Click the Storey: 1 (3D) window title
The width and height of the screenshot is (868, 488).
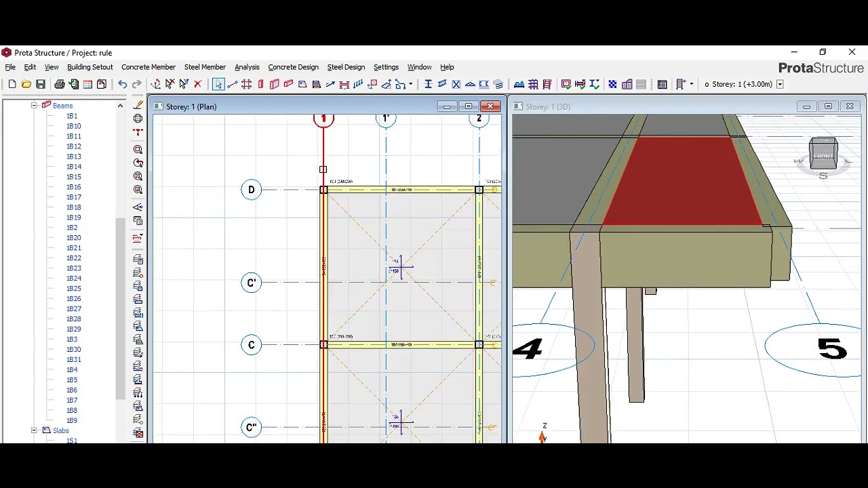[x=548, y=106]
